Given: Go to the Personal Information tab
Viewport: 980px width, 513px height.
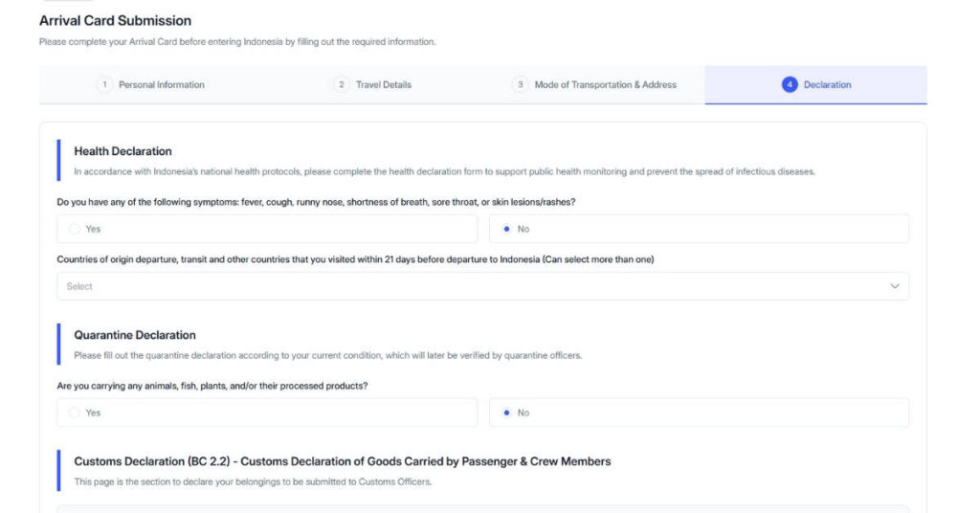Looking at the screenshot, I should 161,85.
